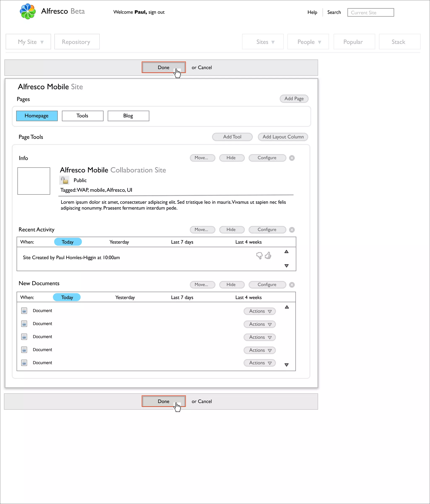Click the bottom Cancel link
The height and width of the screenshot is (504, 430).
point(205,401)
